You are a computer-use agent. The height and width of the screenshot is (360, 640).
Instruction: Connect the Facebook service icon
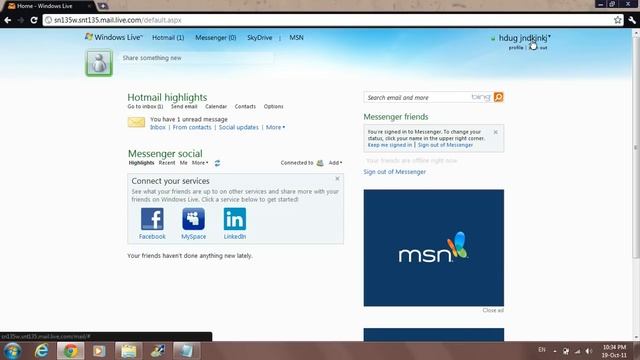[152, 219]
